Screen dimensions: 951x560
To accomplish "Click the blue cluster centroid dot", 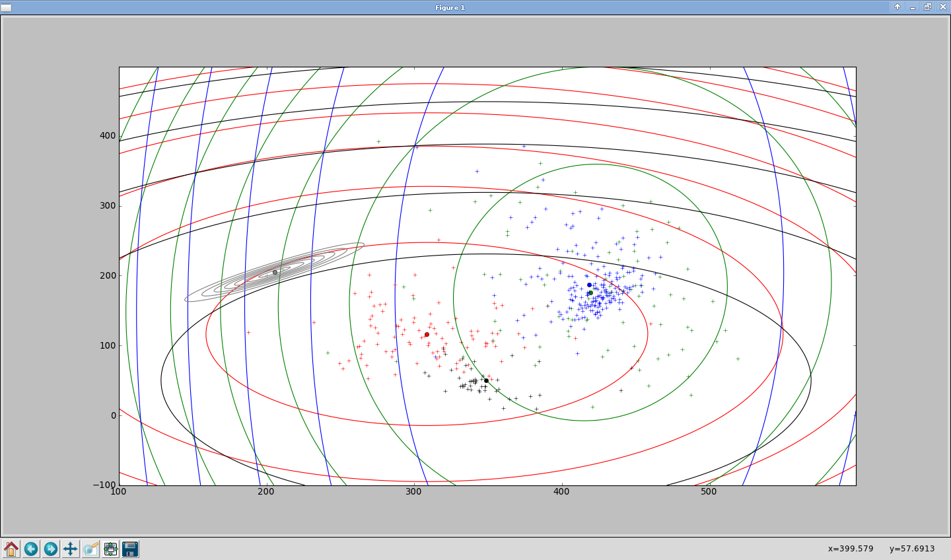I will (589, 285).
